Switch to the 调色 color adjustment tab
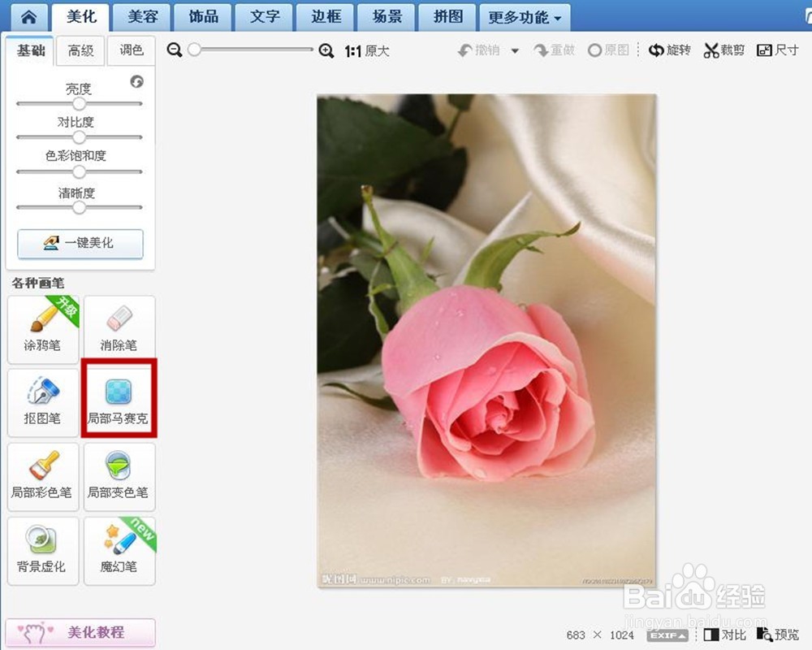The width and height of the screenshot is (812, 650). (131, 50)
